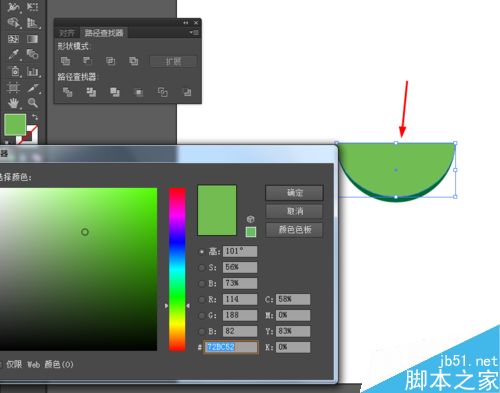Screen dimensions: 500x393
Task: Select the Column Graph tool
Action: click(x=32, y=71)
